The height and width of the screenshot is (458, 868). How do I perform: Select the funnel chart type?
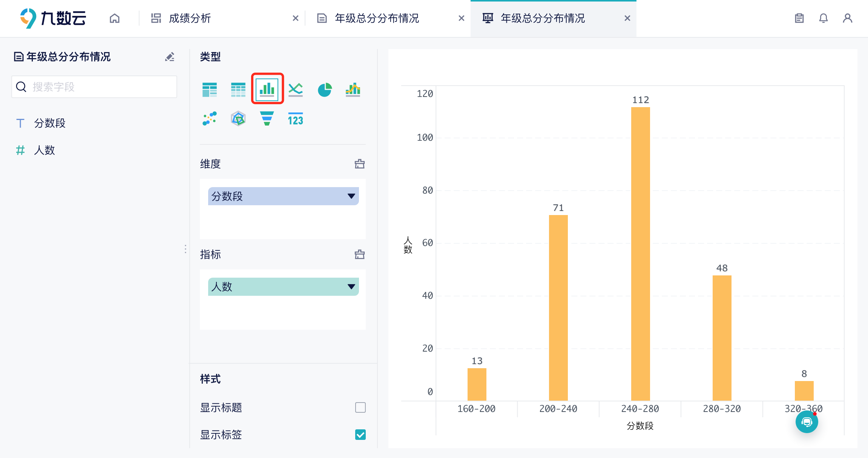(x=267, y=118)
